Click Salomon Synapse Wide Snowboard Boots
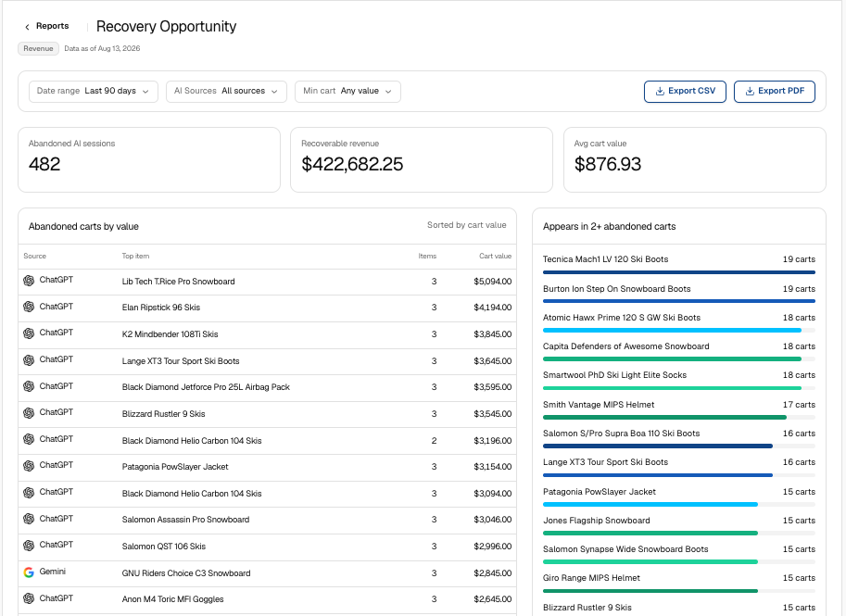 tap(625, 549)
